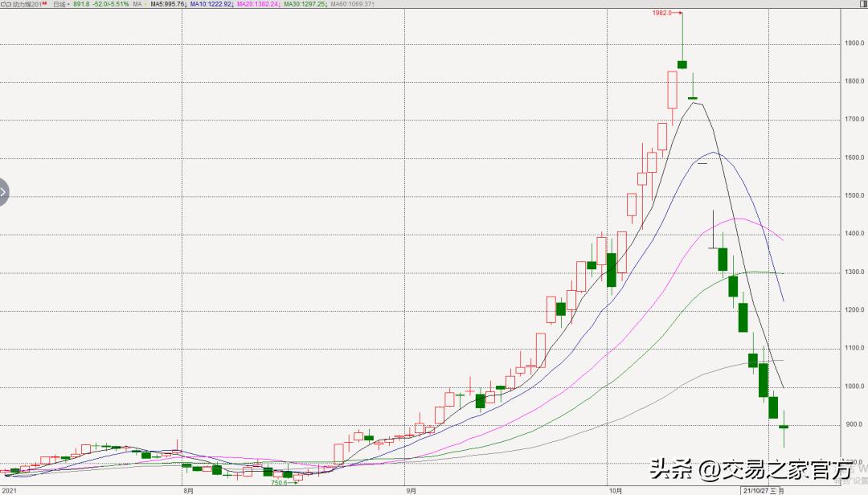Click the 1800.0 price axis label
The image size is (868, 495).
coord(854,81)
